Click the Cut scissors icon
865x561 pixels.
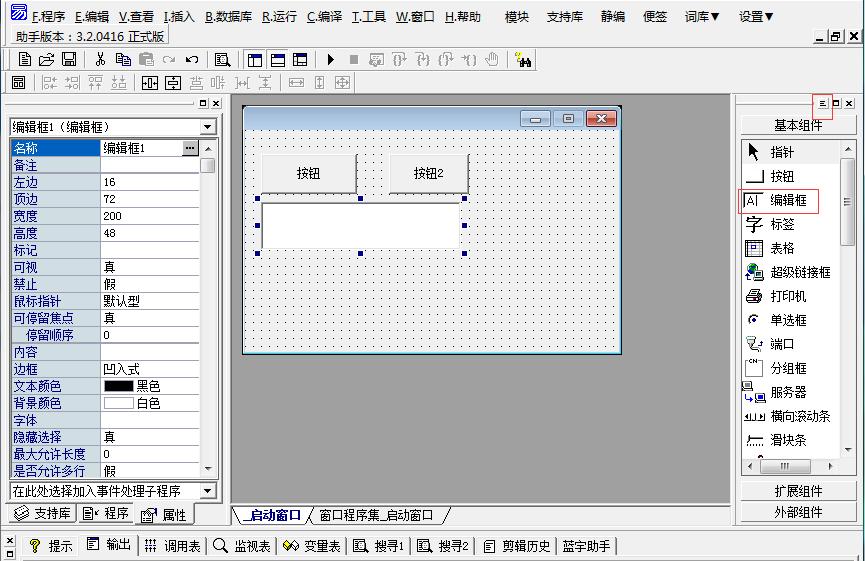(100, 60)
